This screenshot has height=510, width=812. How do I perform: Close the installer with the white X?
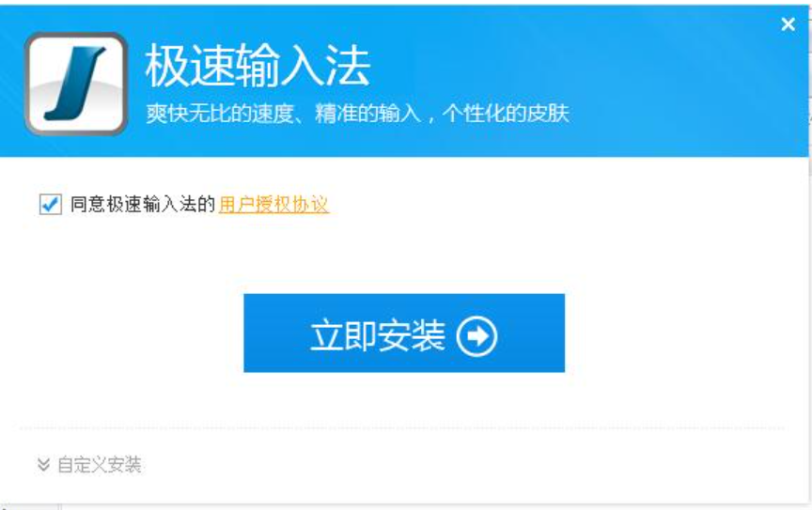click(x=788, y=23)
